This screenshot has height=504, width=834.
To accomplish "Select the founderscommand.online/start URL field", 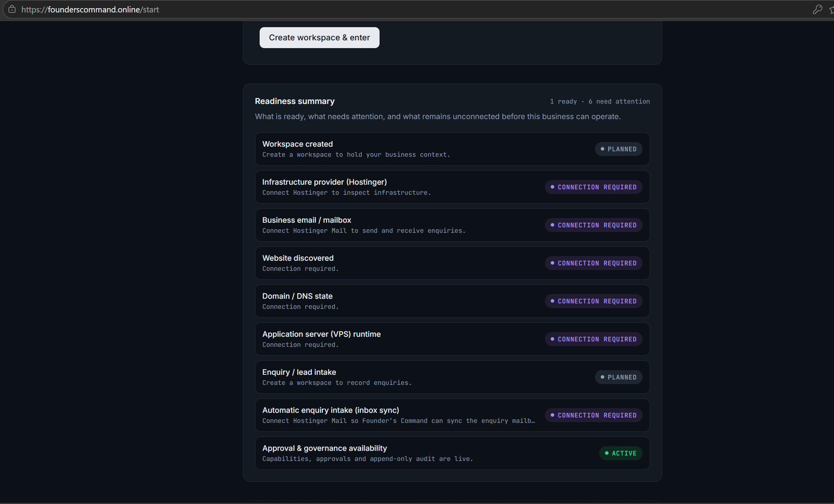I will (90, 9).
